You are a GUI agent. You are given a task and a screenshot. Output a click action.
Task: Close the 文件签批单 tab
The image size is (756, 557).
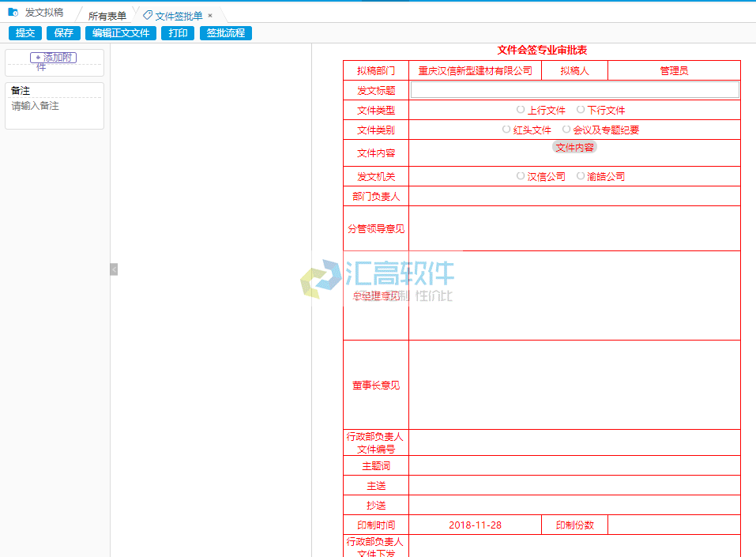point(210,15)
